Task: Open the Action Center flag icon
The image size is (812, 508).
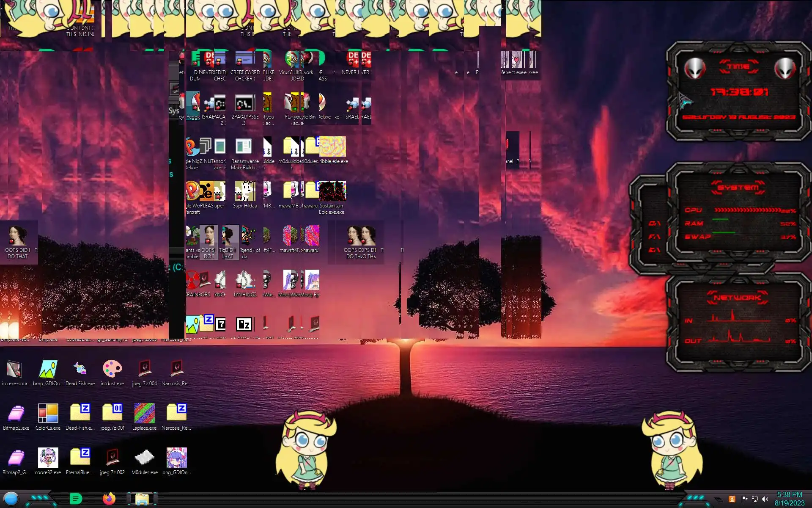Action: [744, 499]
